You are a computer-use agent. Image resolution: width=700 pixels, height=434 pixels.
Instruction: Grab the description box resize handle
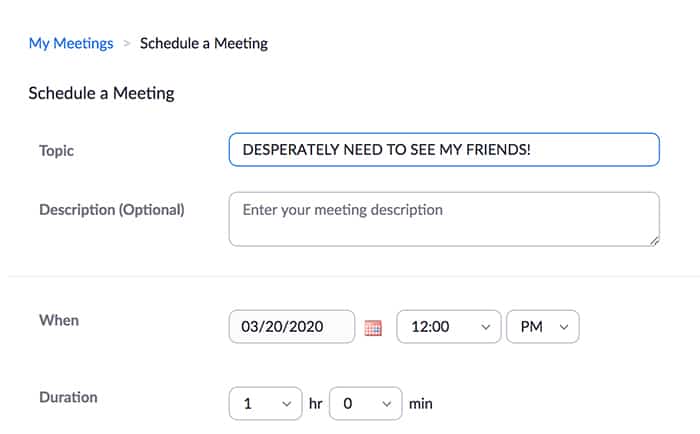pos(654,241)
